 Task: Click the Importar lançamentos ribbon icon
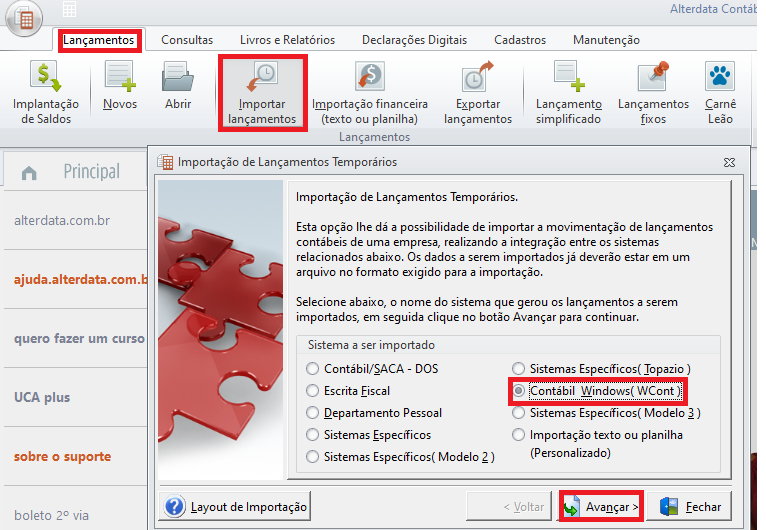(x=262, y=93)
